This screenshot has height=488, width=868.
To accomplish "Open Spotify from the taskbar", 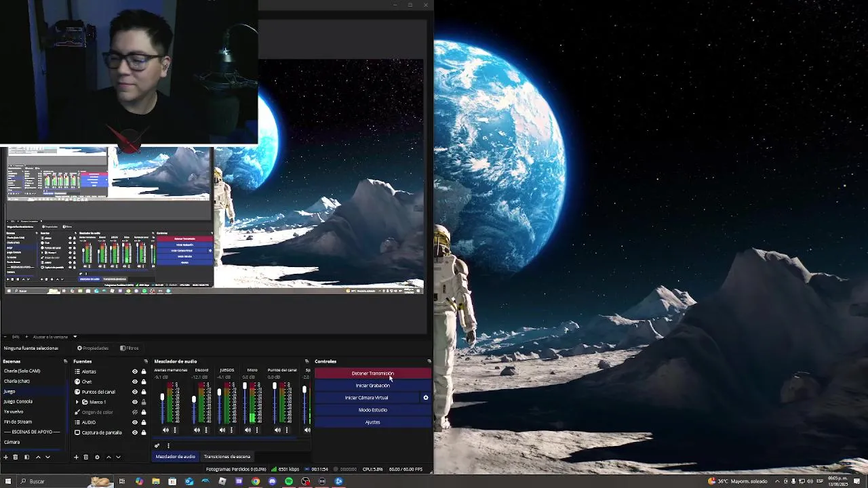I will click(289, 481).
